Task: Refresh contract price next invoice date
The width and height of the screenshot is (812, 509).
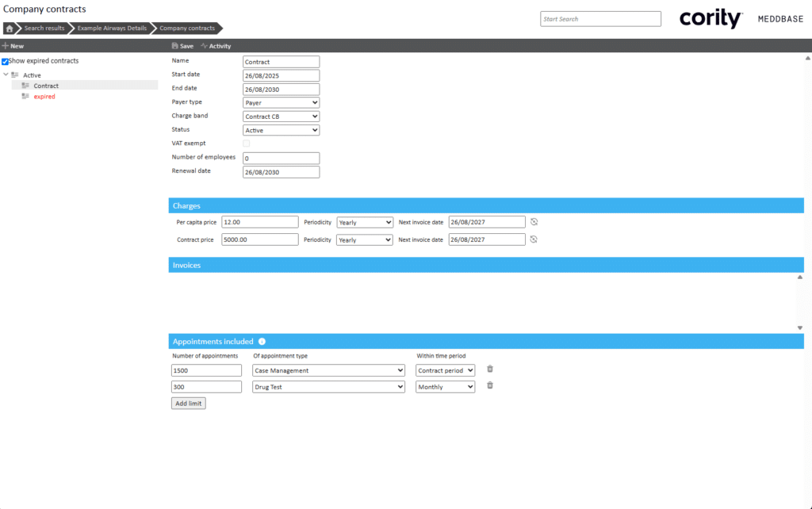Action: click(x=534, y=239)
